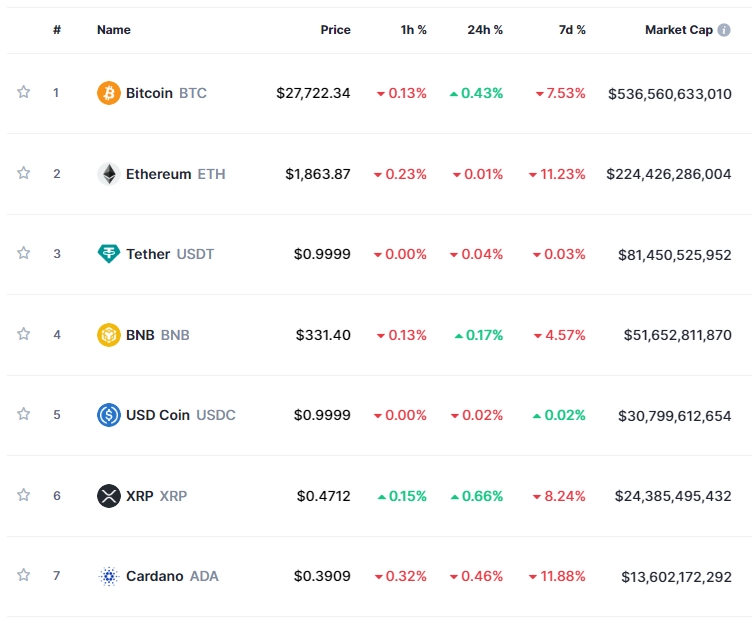The width and height of the screenshot is (752, 617).
Task: Sort by 24h % column header
Action: 485,30
